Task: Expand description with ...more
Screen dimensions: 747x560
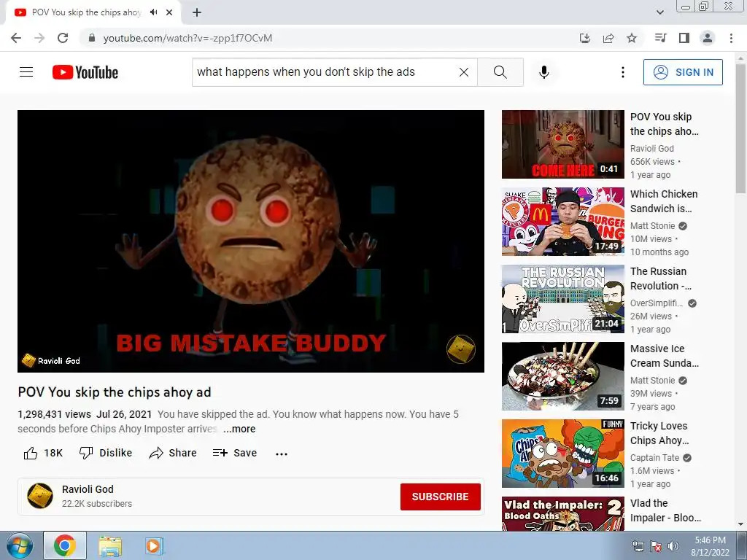Action: (x=239, y=429)
